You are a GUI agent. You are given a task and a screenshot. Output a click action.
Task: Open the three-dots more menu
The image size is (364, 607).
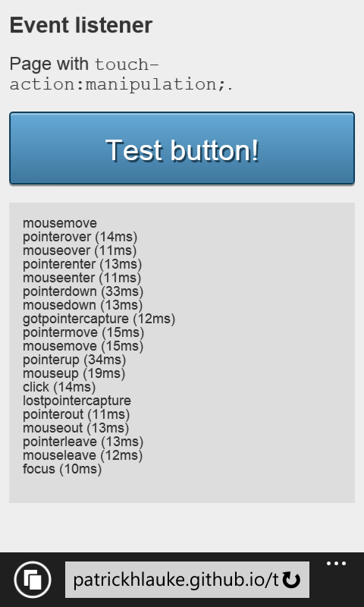click(x=336, y=564)
